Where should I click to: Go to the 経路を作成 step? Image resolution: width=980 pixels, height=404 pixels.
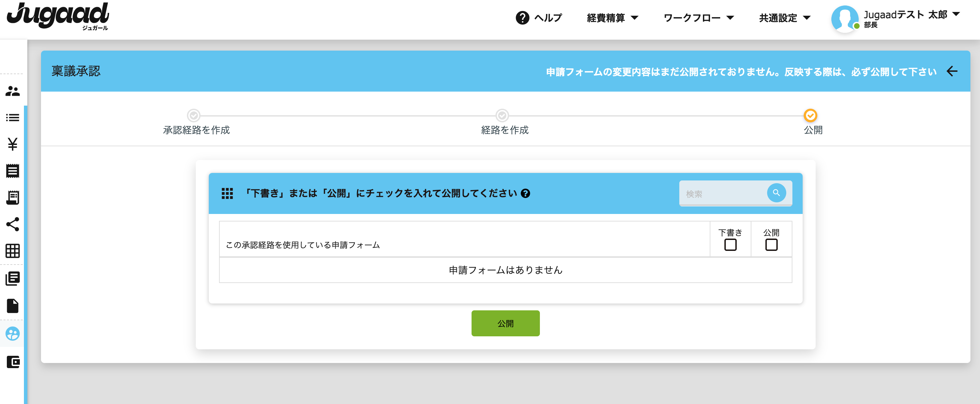click(x=504, y=130)
